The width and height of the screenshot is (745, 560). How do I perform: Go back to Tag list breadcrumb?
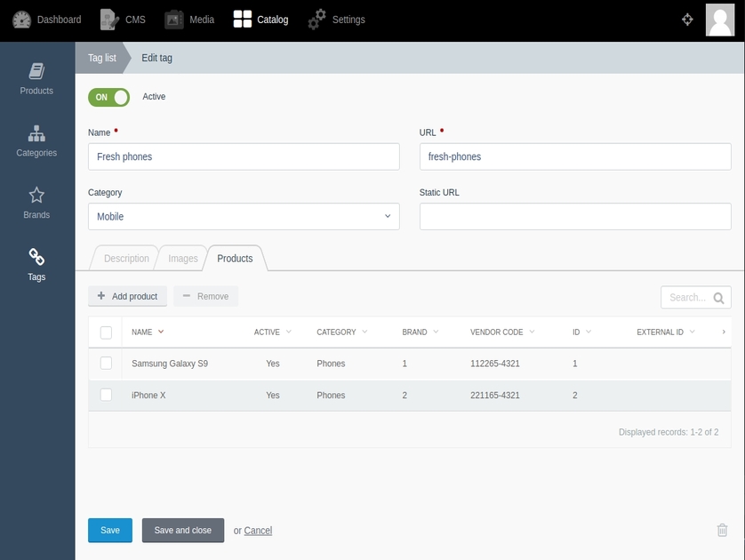click(101, 58)
